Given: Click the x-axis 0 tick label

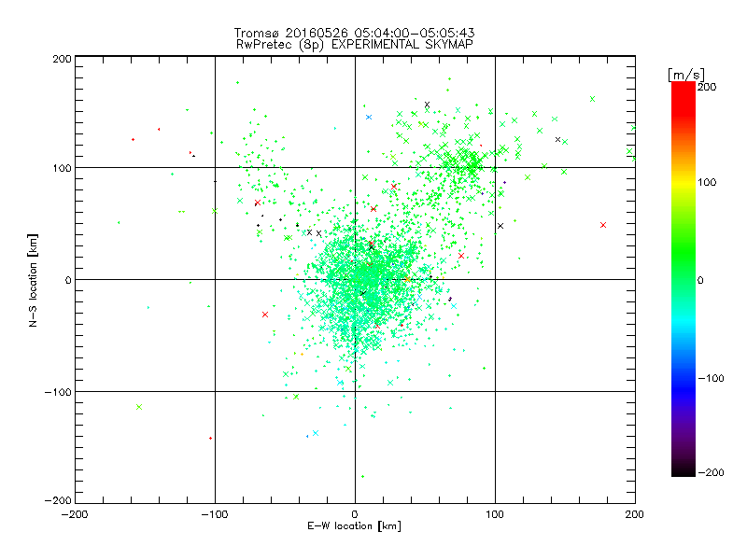Looking at the screenshot, I should (355, 514).
